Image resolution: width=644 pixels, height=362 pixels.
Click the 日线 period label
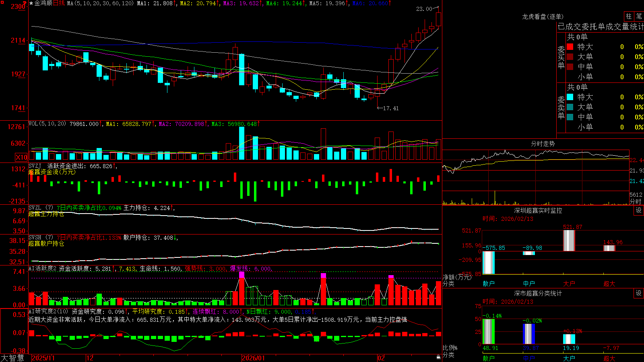(59, 3)
